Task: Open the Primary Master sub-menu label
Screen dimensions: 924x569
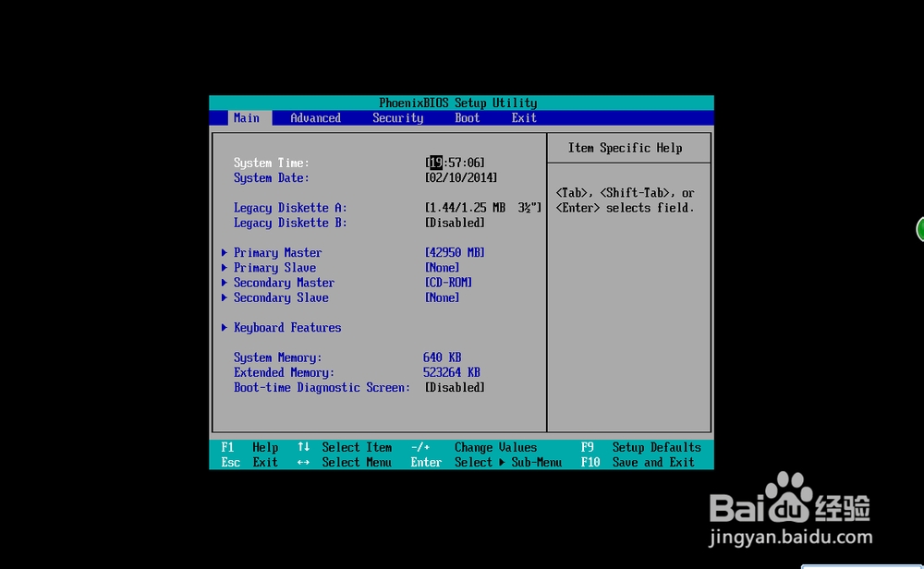Action: click(x=277, y=253)
